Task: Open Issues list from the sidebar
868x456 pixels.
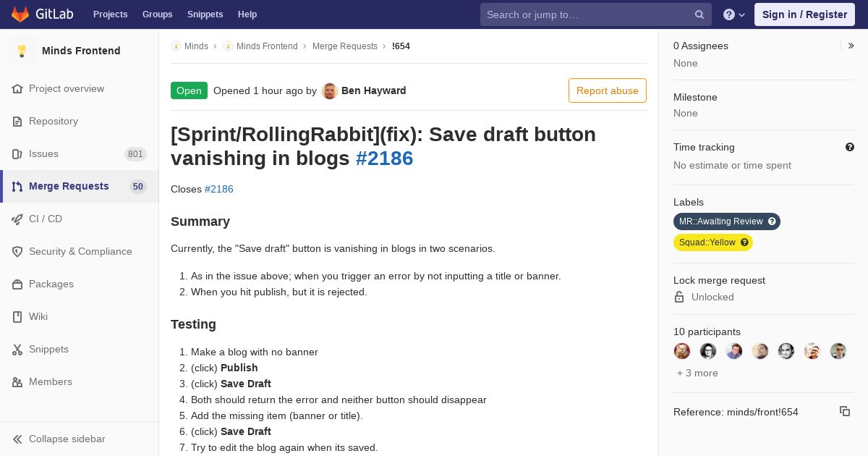Action: (x=80, y=154)
